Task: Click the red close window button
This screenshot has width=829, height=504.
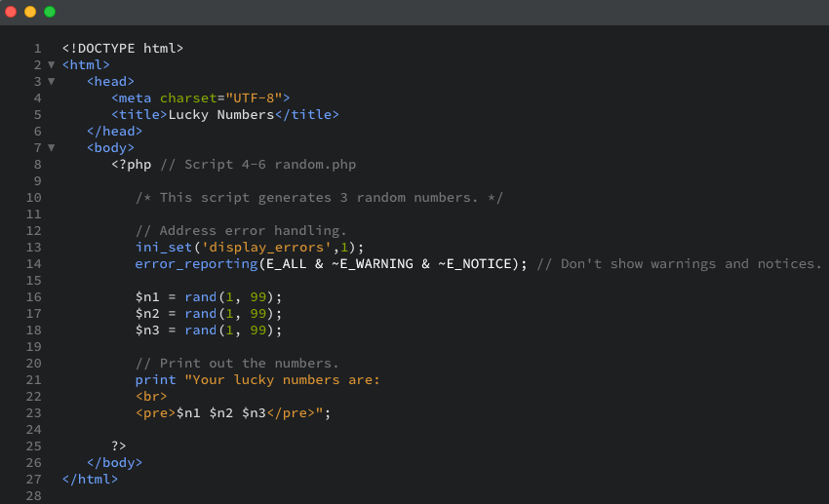Action: pyautogui.click(x=11, y=12)
